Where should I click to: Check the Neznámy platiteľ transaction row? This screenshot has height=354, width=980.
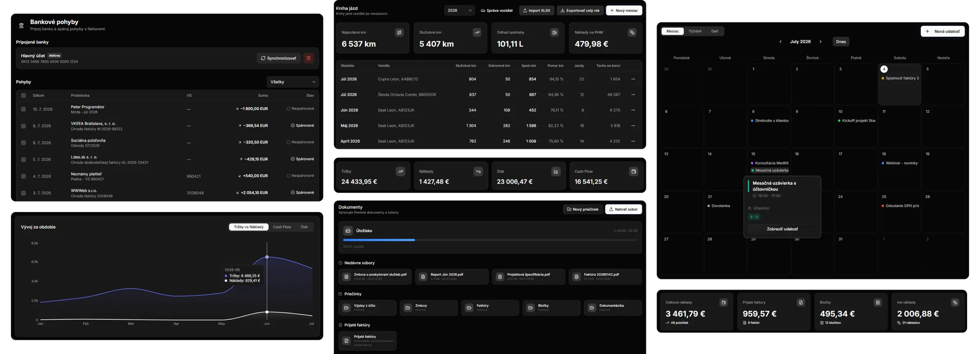pos(23,176)
